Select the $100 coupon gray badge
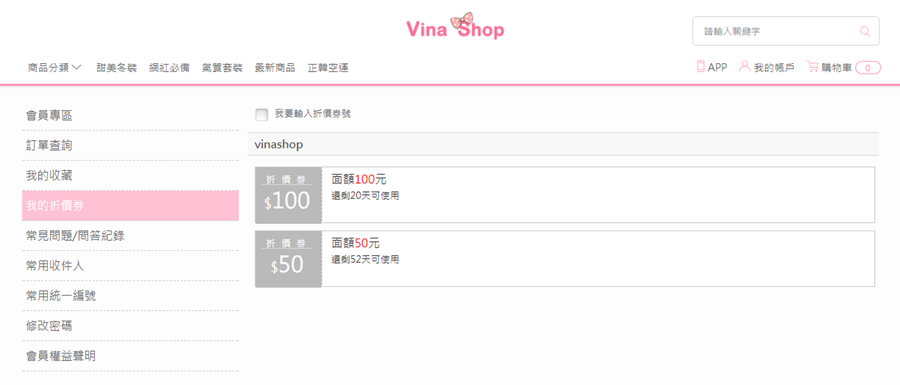The height and width of the screenshot is (385, 900). tap(289, 195)
